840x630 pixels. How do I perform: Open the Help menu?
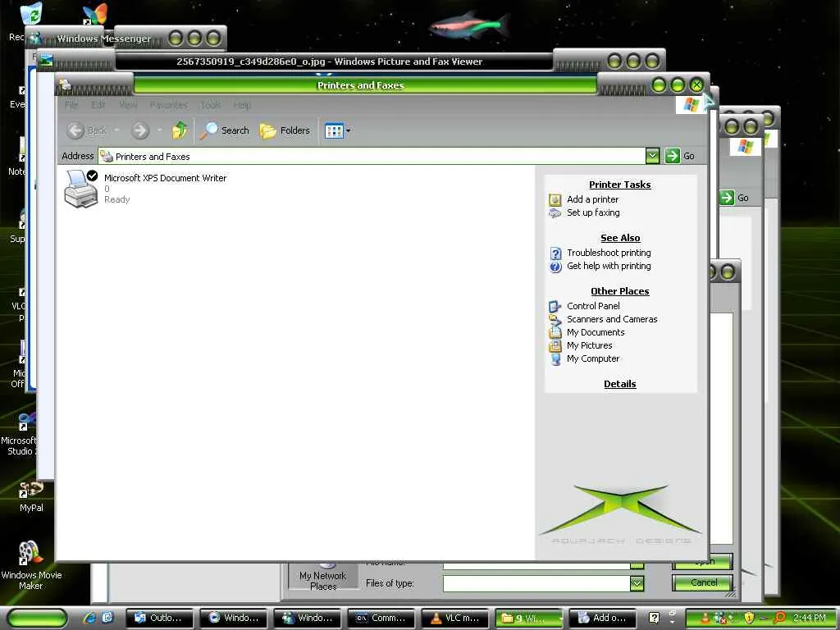pyautogui.click(x=242, y=105)
